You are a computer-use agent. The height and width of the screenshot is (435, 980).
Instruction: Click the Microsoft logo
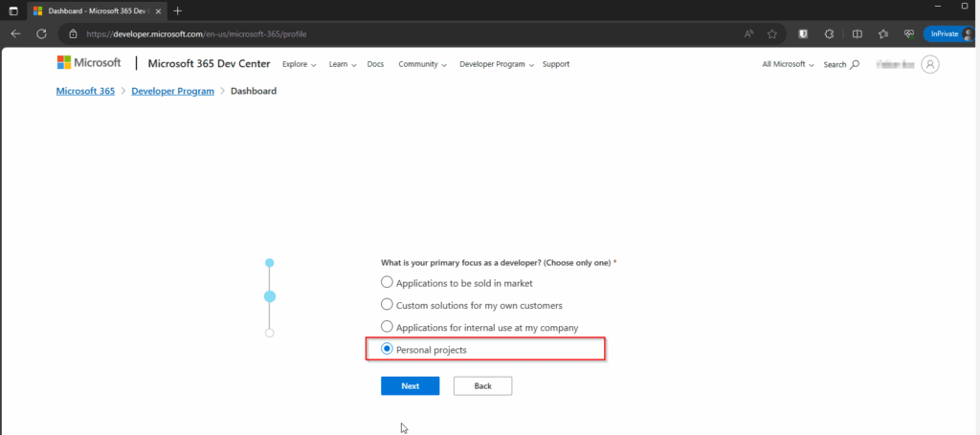point(89,64)
